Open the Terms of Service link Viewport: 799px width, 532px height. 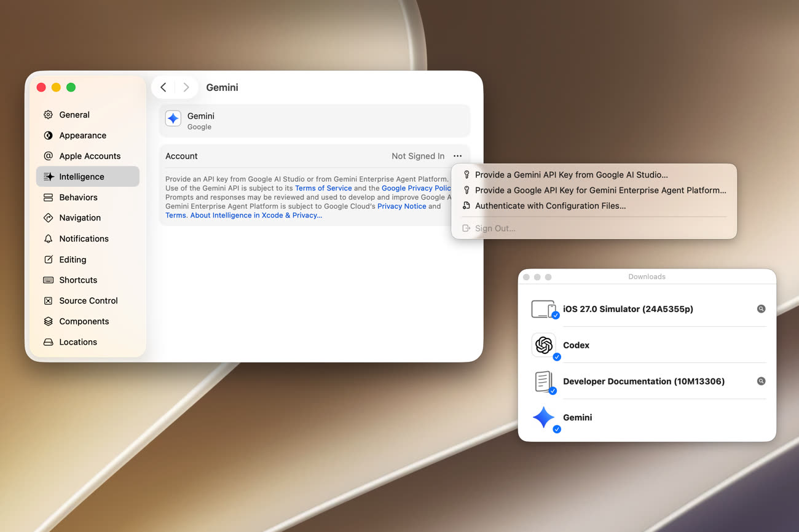pos(323,188)
